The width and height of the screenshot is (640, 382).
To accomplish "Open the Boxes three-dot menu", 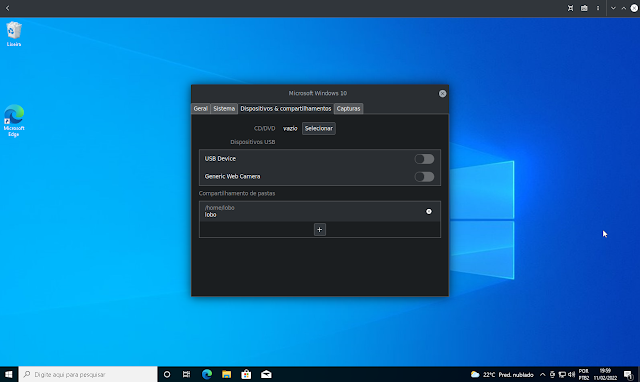I will point(598,8).
